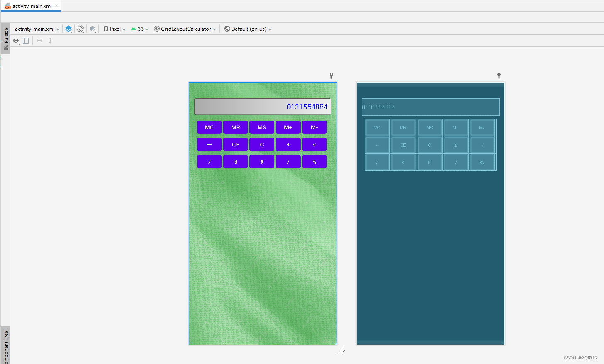Image resolution: width=604 pixels, height=364 pixels.
Task: Open the activity_main.xml editor tab
Action: [x=31, y=6]
